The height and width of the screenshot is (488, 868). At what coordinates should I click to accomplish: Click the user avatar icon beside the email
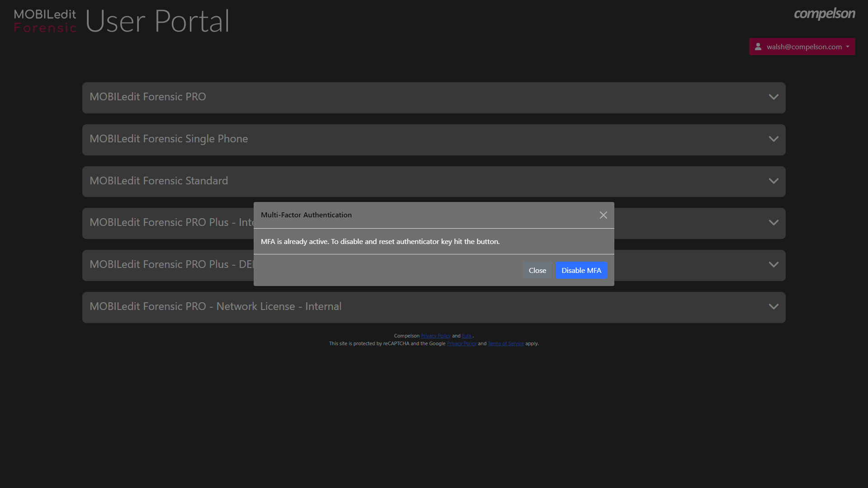coord(758,47)
